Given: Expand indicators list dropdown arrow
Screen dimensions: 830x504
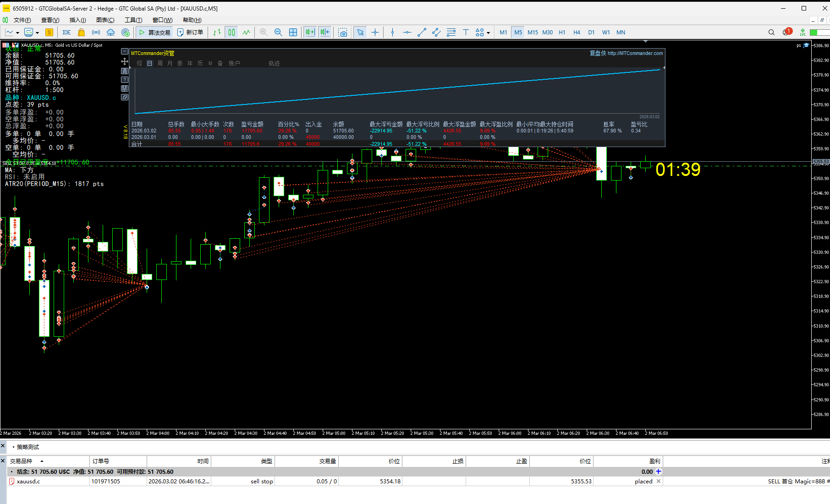Looking at the screenshot, I should pos(37,33).
